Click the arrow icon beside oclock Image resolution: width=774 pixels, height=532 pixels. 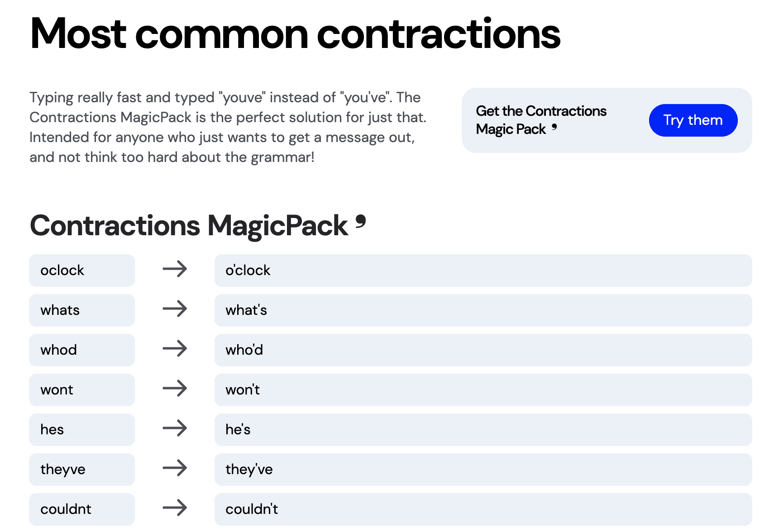175,269
